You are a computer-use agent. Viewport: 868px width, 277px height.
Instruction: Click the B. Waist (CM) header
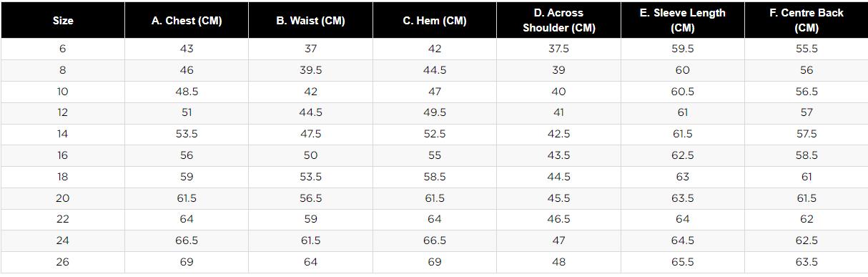pos(310,21)
